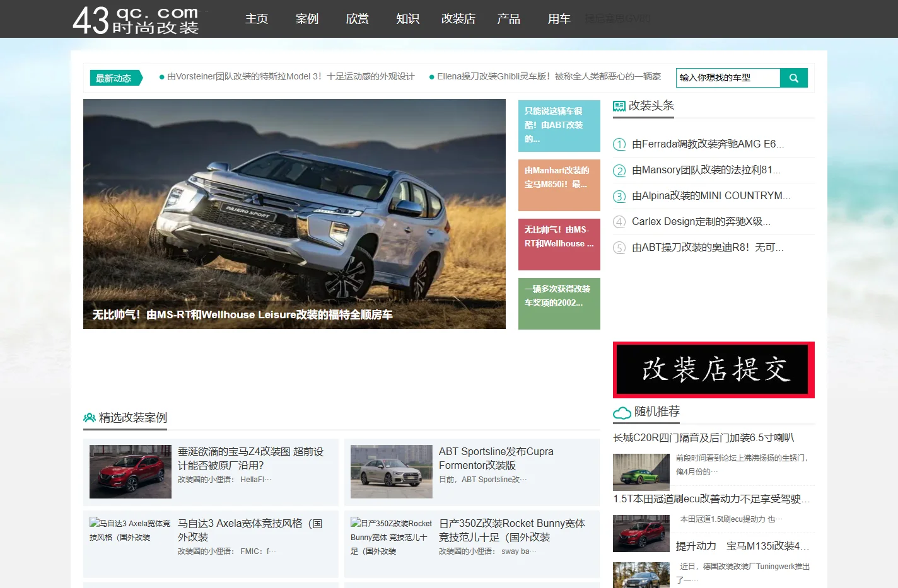Open recommendation 1.5T本田冠道刷ecu改善动力

click(x=712, y=499)
